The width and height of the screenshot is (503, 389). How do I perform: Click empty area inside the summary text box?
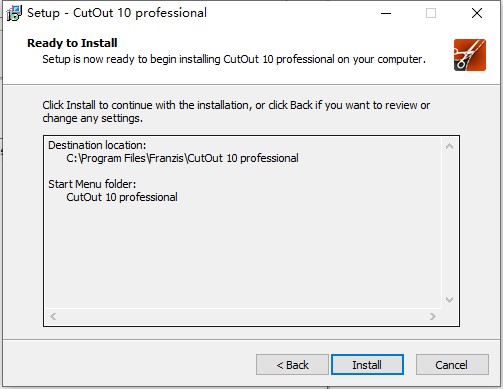click(x=243, y=253)
